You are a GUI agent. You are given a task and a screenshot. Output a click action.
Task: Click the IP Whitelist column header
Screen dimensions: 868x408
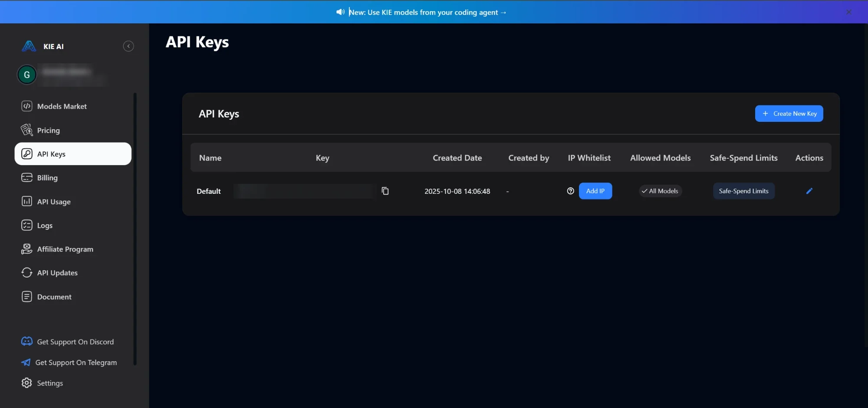(589, 158)
